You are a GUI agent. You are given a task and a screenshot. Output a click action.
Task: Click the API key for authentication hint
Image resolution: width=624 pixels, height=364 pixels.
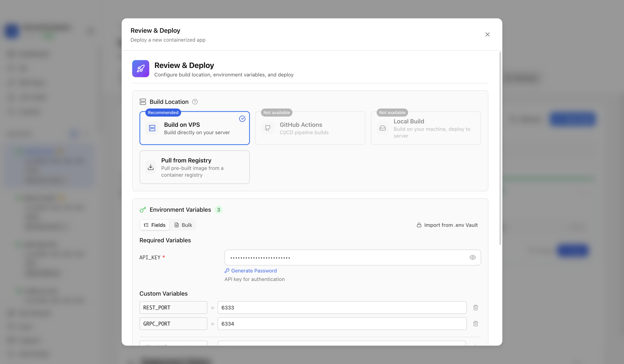(254, 279)
